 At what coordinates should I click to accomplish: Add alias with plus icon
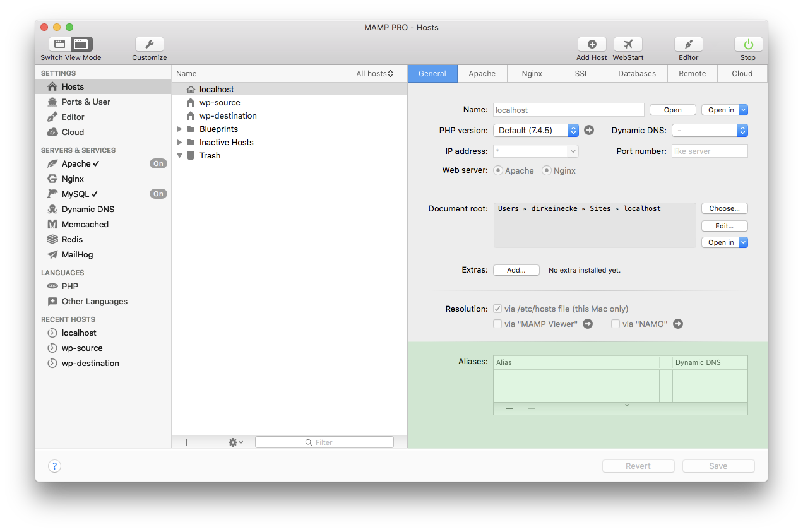coord(509,408)
